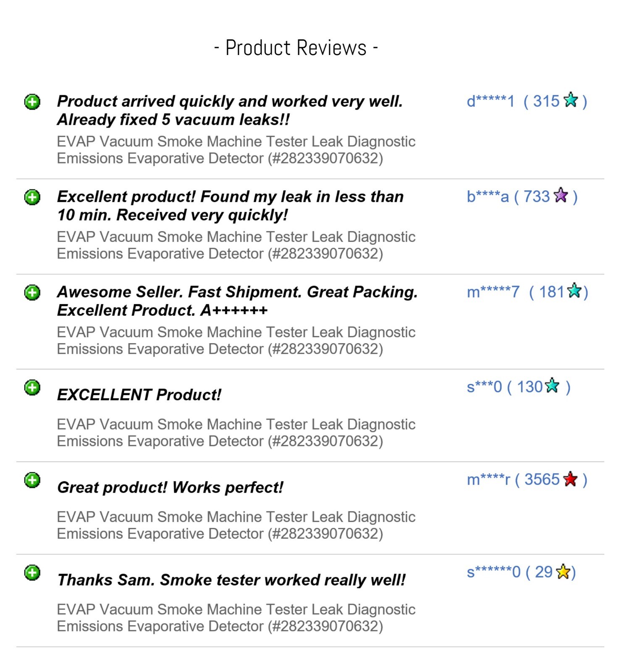The image size is (634, 672).
Task: Open reviewer m****r profile link
Action: [x=488, y=479]
